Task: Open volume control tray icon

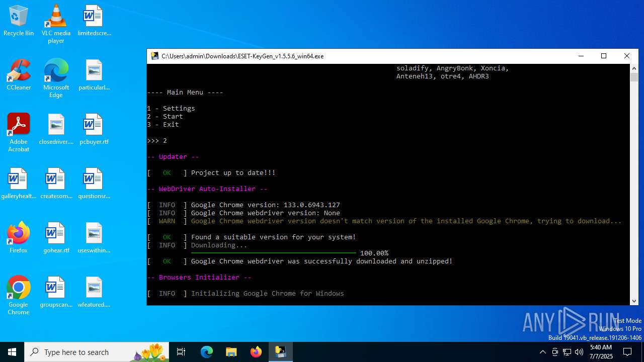Action: pos(579,352)
